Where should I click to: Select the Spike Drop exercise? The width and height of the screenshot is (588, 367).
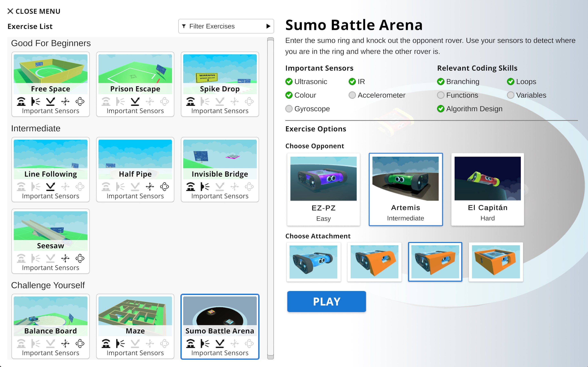point(220,84)
